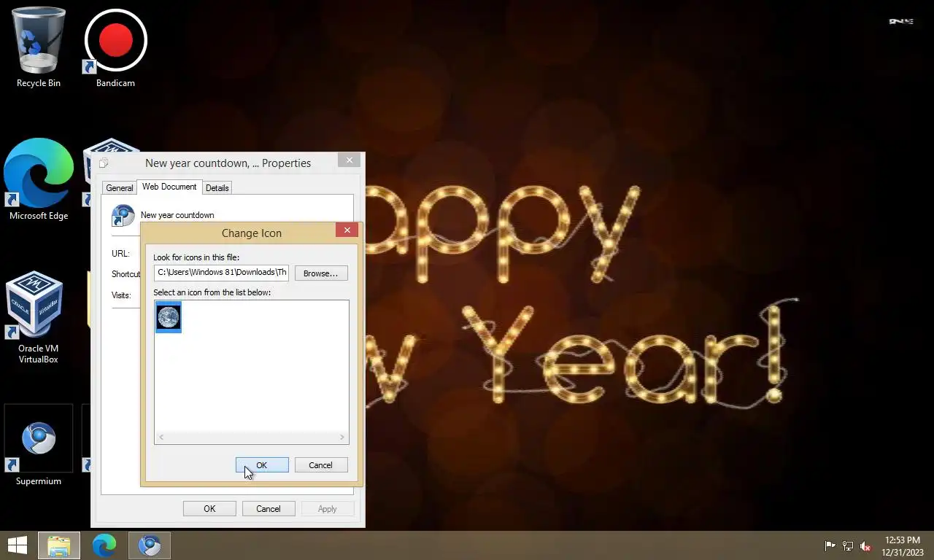Open network tray icon
This screenshot has width=934, height=560.
[x=848, y=546]
